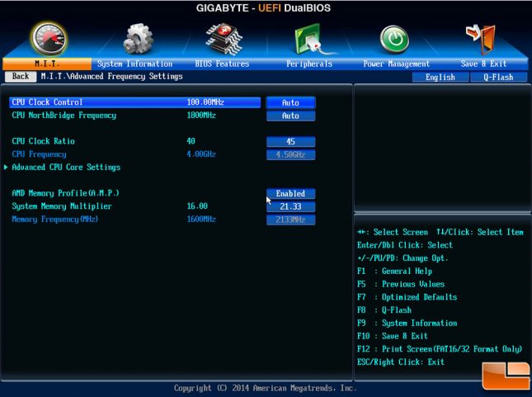This screenshot has width=532, height=397.
Task: Click the current 4.00GHz frequency value
Action: pyautogui.click(x=201, y=154)
